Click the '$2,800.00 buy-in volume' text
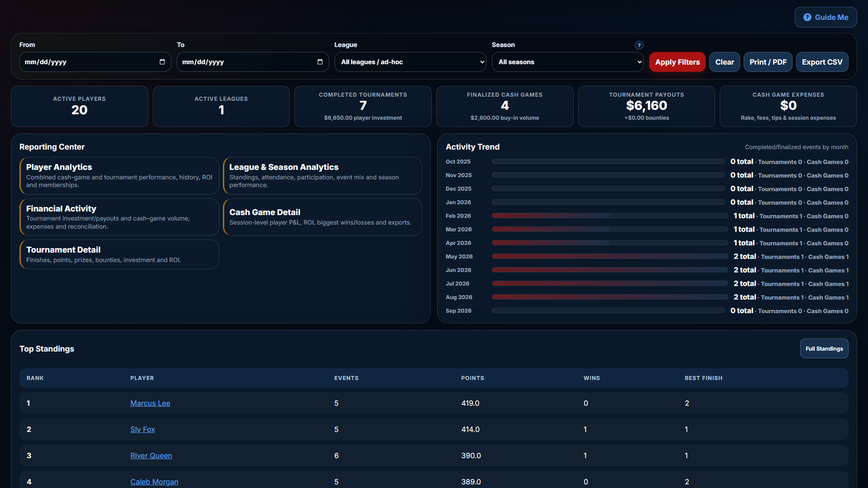This screenshot has width=868, height=488. coord(505,118)
